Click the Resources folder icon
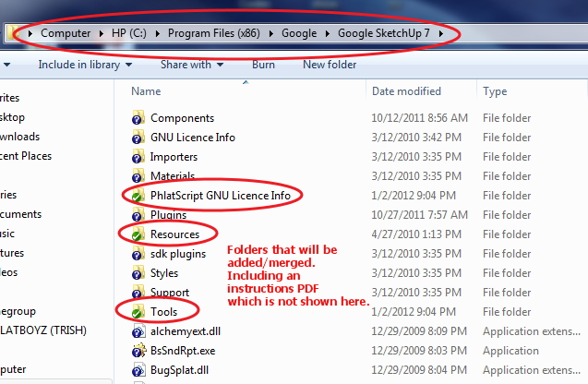This screenshot has height=384, width=588. [x=138, y=234]
